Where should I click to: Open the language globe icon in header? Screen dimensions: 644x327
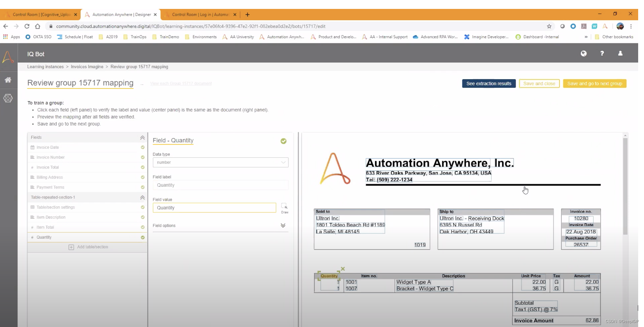tap(584, 53)
